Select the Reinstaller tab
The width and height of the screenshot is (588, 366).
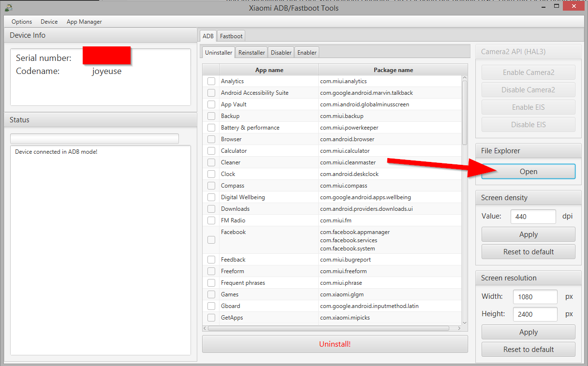click(x=251, y=53)
